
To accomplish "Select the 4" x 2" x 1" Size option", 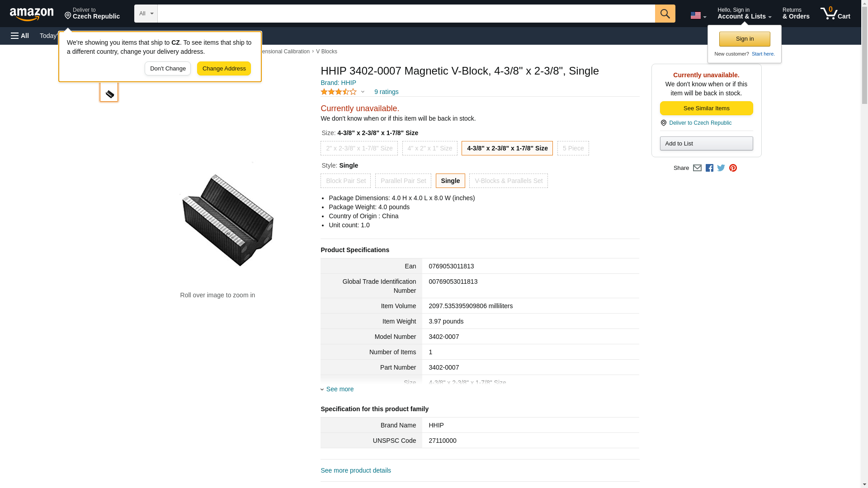I will pos(429,148).
